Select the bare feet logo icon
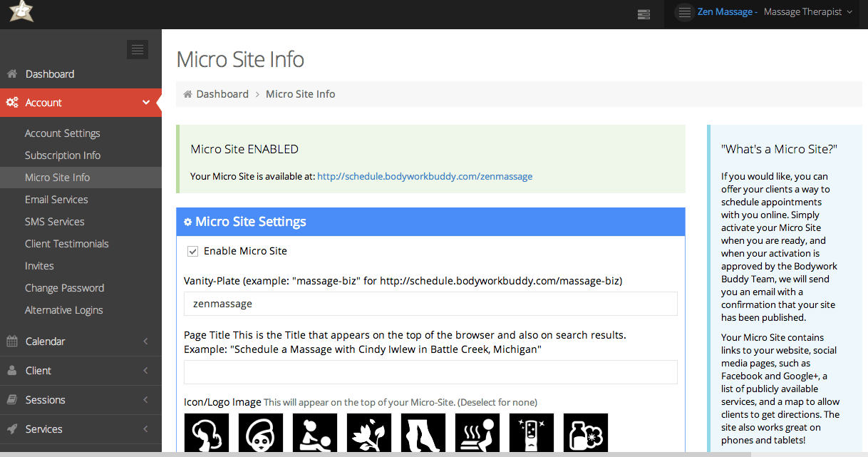Image resolution: width=868 pixels, height=457 pixels. 423,432
